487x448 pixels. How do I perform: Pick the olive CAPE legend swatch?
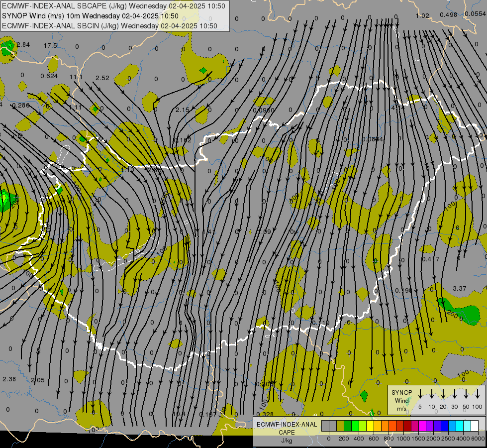[340, 426]
